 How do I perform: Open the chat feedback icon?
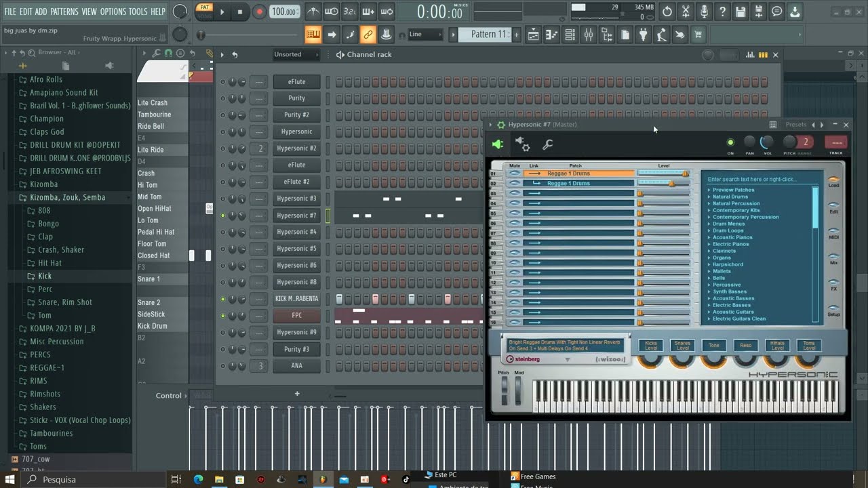click(777, 12)
